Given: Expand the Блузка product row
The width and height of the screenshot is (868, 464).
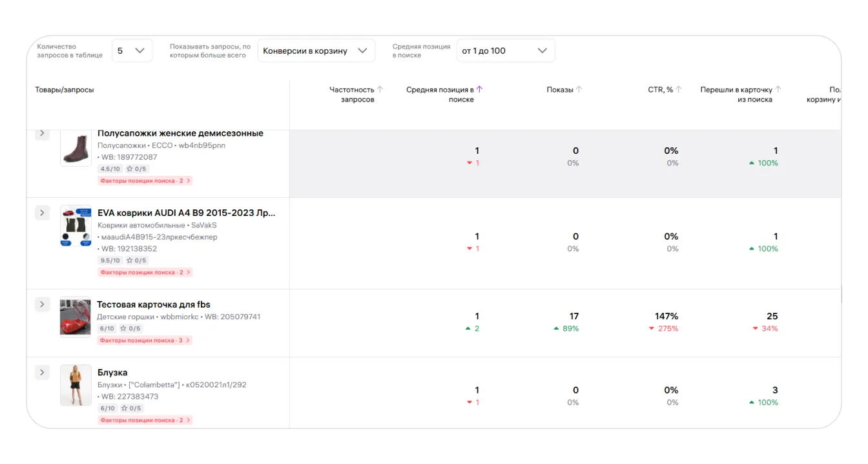Looking at the screenshot, I should click(x=42, y=372).
